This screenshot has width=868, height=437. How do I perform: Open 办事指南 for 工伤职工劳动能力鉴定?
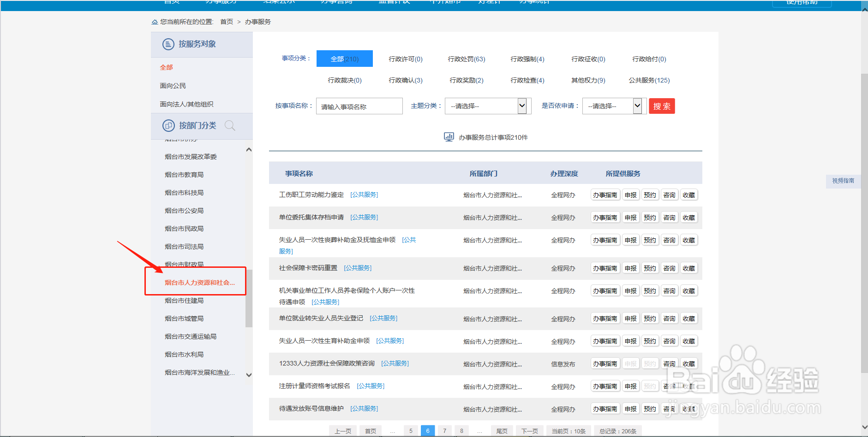[605, 195]
